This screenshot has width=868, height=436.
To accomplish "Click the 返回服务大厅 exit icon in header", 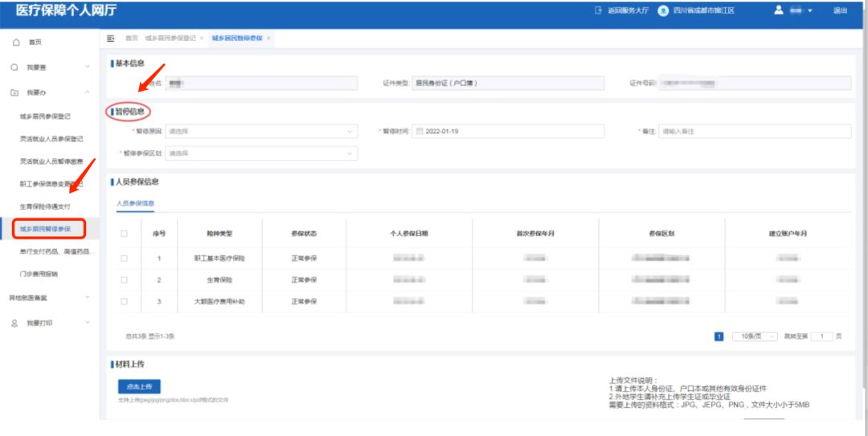I will (597, 10).
